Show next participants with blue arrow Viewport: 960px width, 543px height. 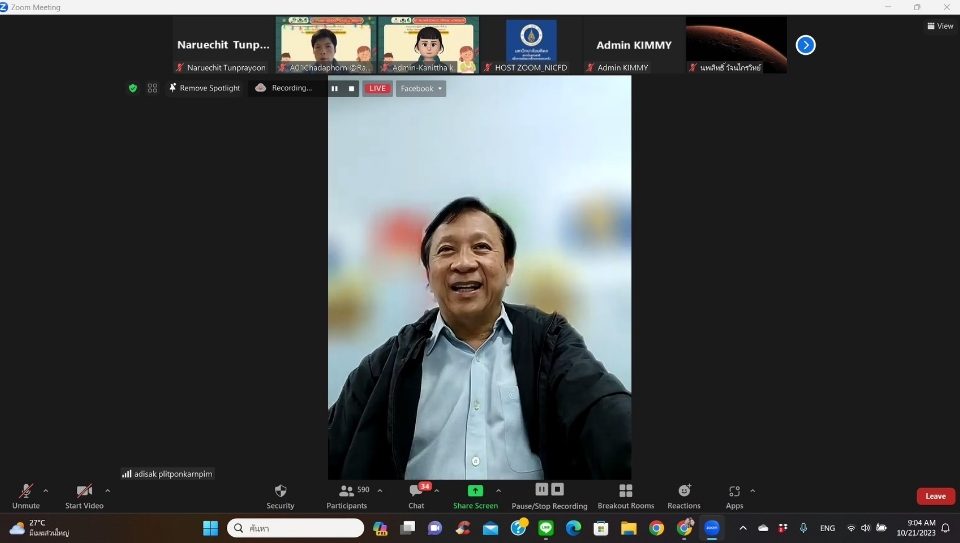(x=806, y=45)
